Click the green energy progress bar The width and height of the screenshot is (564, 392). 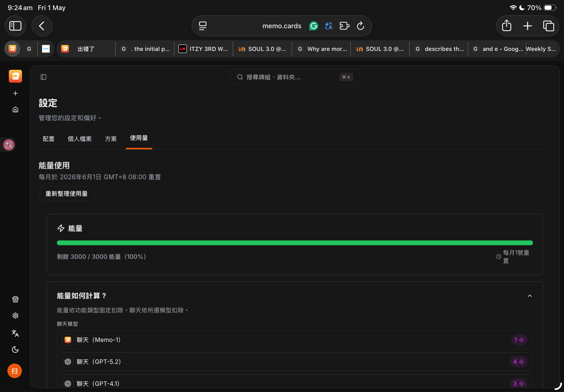295,243
